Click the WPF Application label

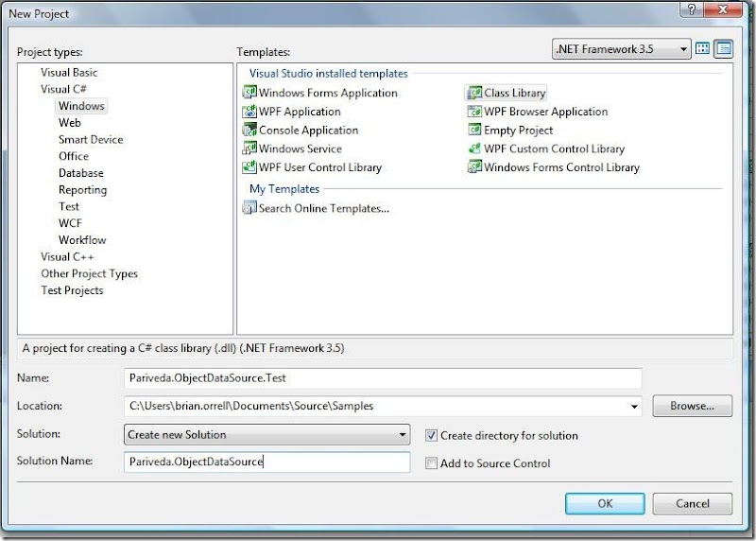click(x=300, y=112)
